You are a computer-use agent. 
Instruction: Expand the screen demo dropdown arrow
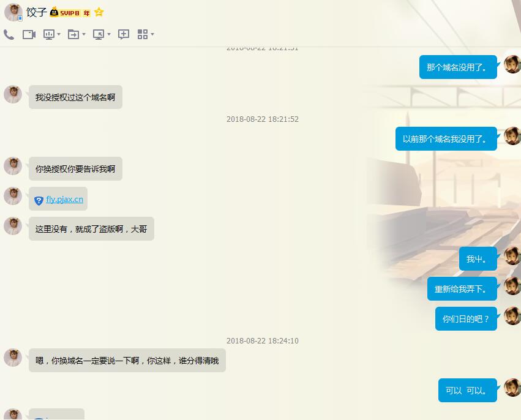click(59, 35)
